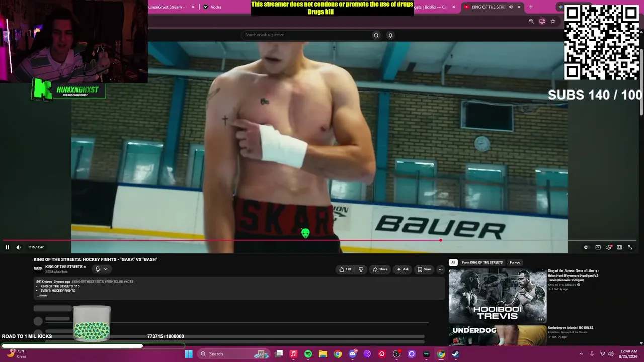Open File Explorer from the taskbar
Image resolution: width=644 pixels, height=362 pixels.
click(x=323, y=354)
